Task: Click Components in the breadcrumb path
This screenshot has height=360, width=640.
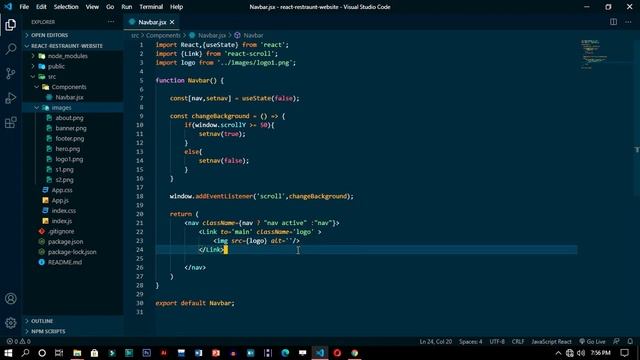Action: 163,36
